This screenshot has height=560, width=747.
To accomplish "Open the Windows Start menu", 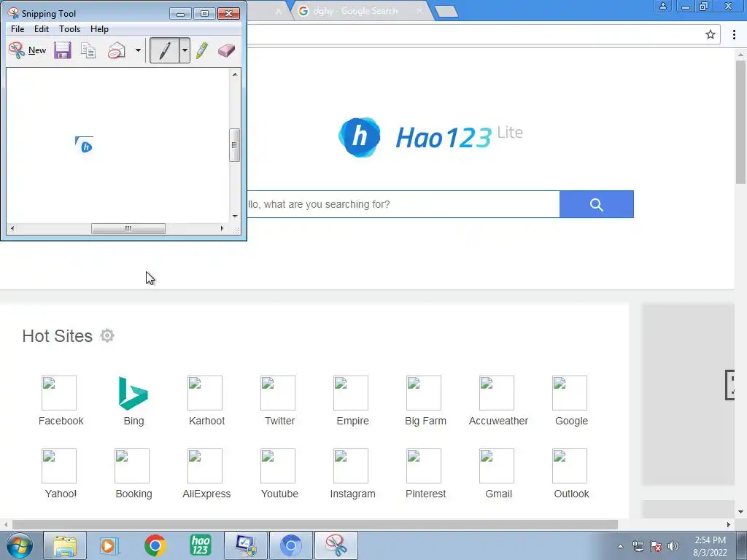I will (19, 545).
